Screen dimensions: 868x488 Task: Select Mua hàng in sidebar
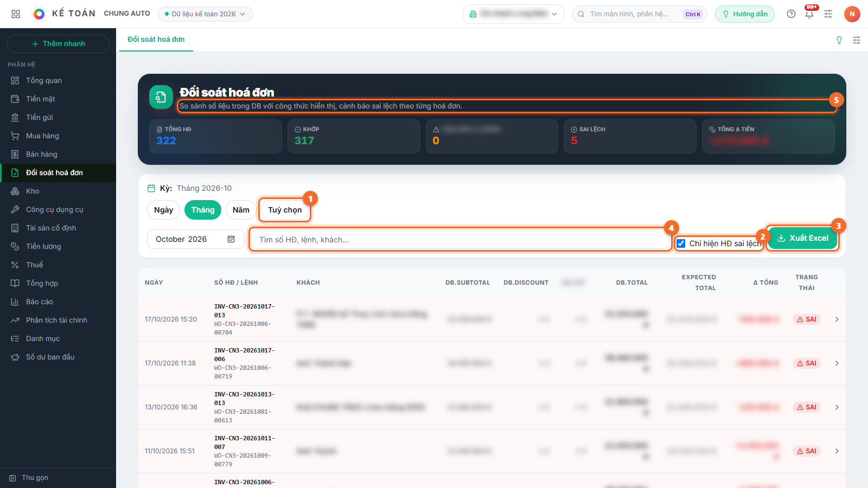click(x=58, y=136)
